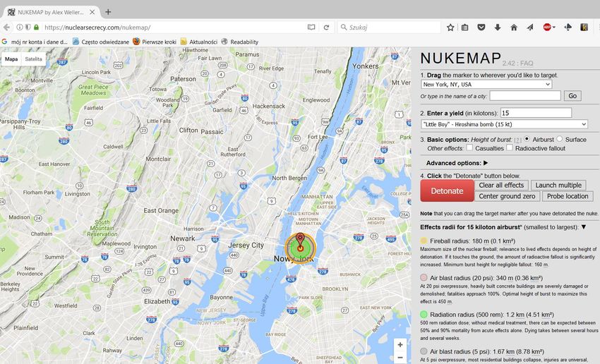Close the NUKEMAP browser tab

coord(92,12)
